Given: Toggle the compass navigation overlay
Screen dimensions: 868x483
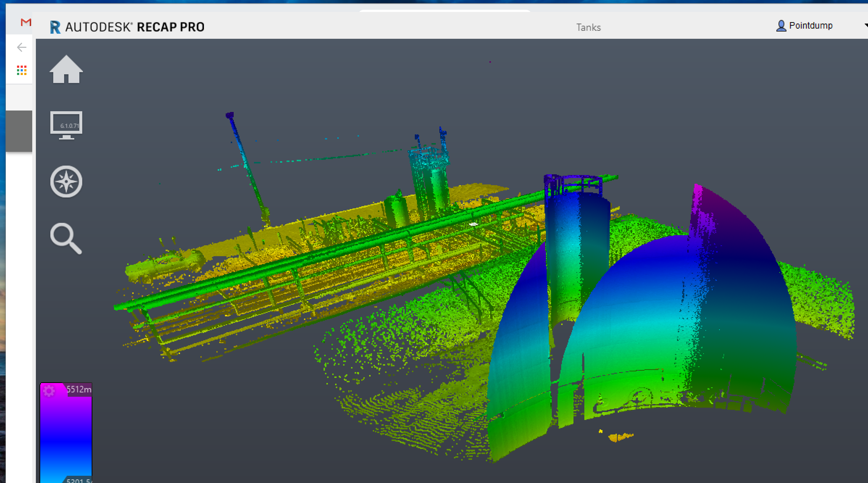Looking at the screenshot, I should tap(66, 182).
